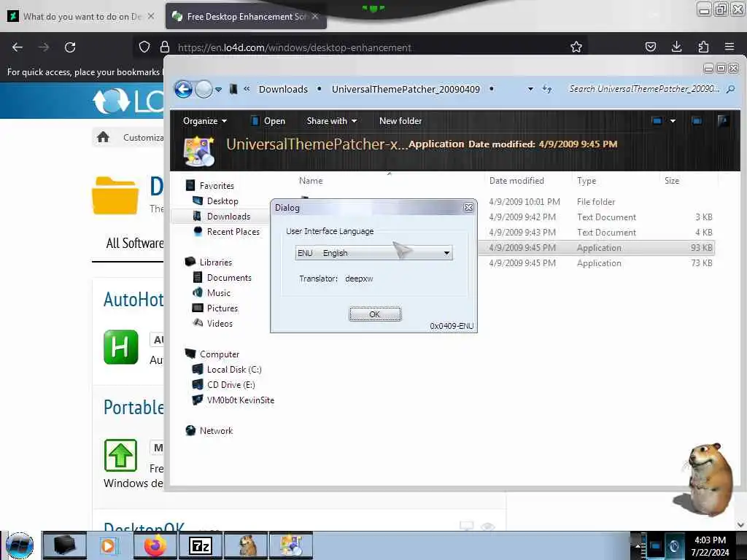Open the Share with menu

pos(332,121)
